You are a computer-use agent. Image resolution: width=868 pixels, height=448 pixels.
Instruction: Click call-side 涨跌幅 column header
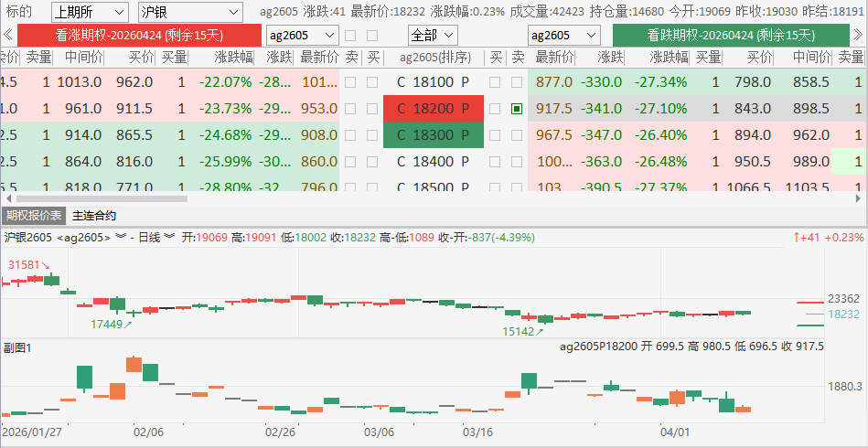[x=234, y=58]
